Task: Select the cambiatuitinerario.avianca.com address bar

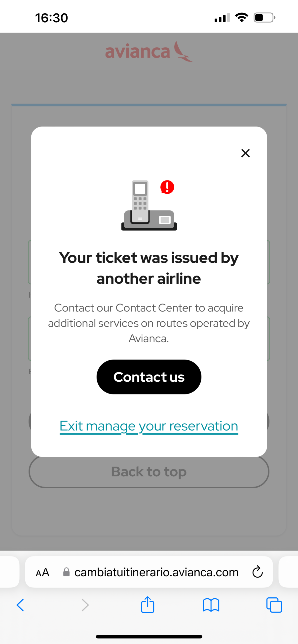Action: [156, 572]
